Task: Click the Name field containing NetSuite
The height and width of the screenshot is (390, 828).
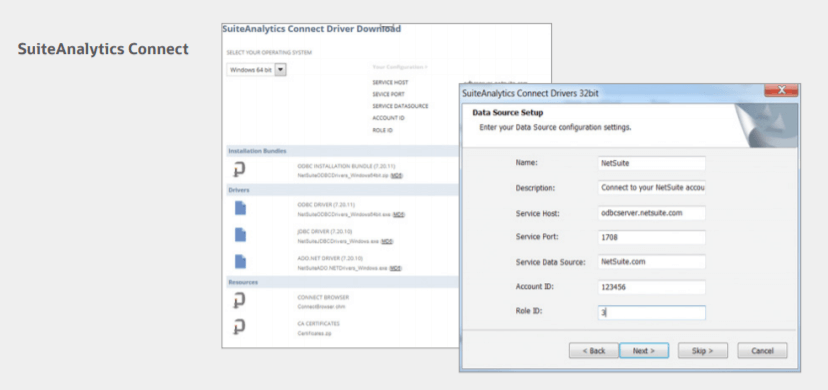Action: coord(652,163)
